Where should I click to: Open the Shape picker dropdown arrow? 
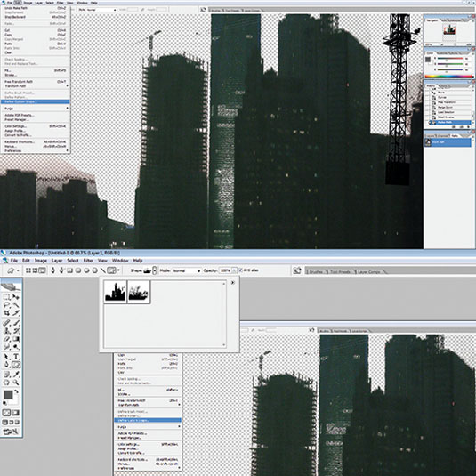pyautogui.click(x=154, y=270)
